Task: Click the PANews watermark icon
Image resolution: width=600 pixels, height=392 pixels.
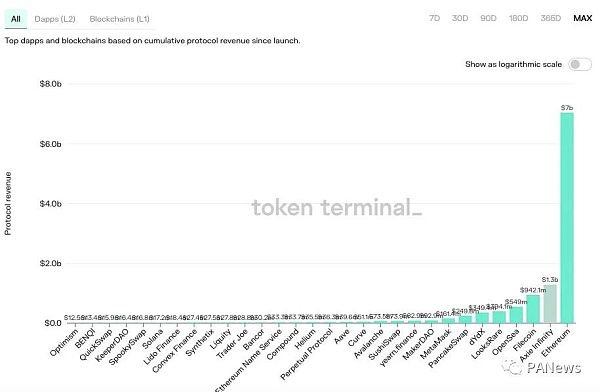Action: (x=512, y=367)
